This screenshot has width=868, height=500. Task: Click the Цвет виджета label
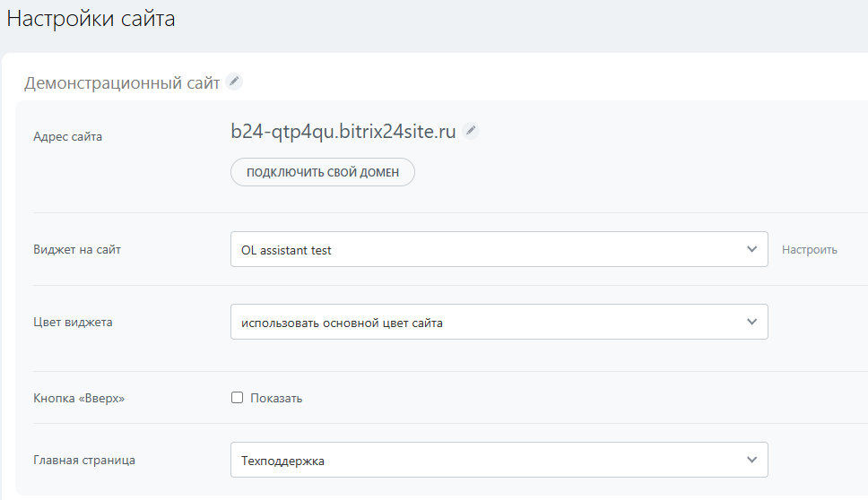coord(73,322)
